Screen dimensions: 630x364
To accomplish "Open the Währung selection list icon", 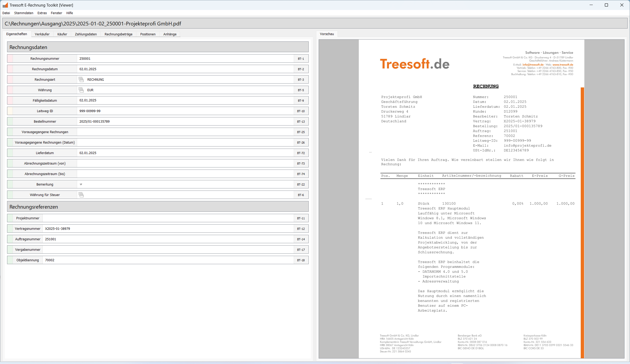I will click(81, 90).
